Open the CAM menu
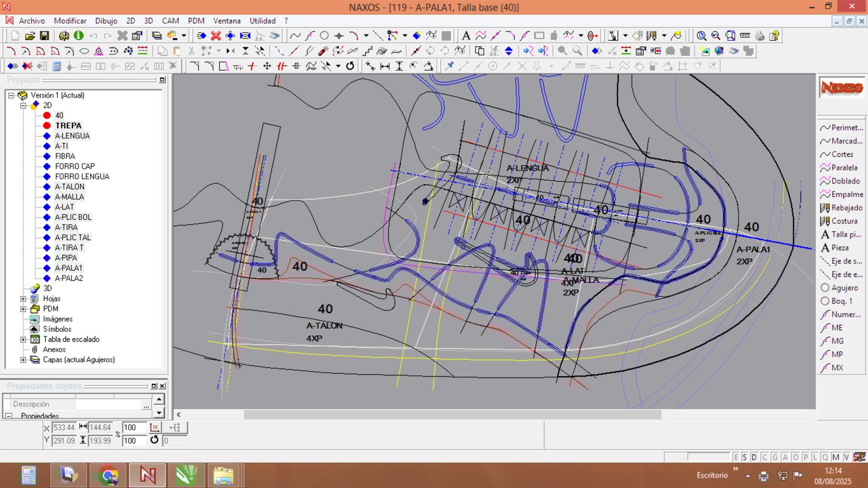Viewport: 868px width, 488px height. (170, 21)
